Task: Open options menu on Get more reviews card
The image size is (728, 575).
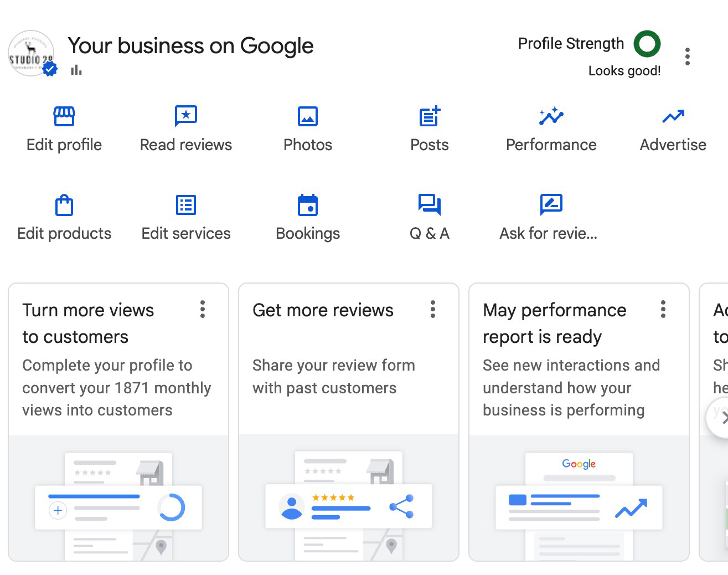Action: (433, 309)
